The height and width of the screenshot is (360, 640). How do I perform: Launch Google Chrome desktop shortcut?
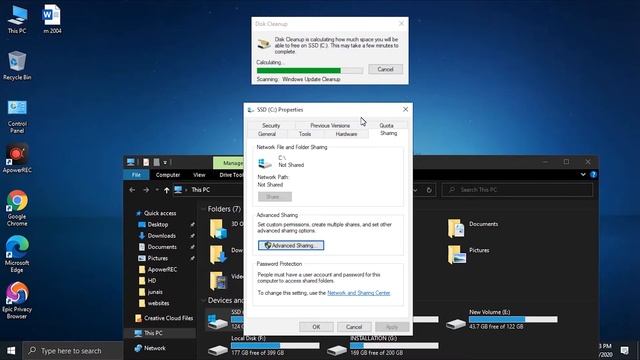pos(17,208)
